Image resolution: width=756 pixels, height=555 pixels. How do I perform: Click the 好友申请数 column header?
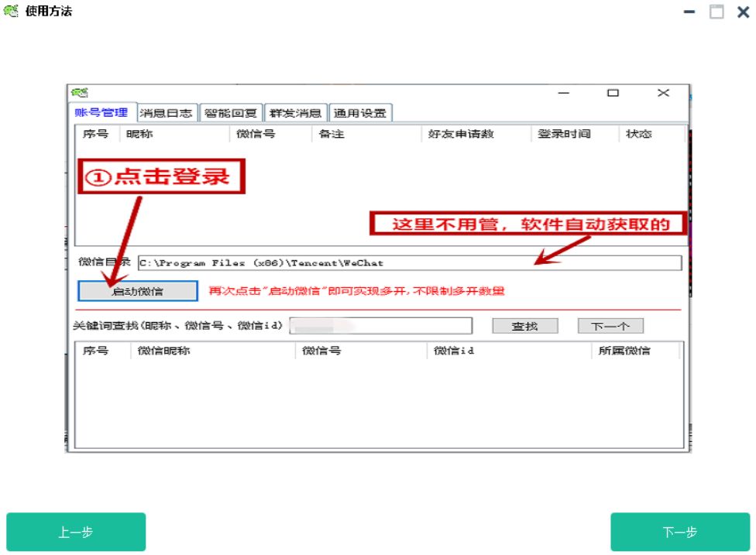[461, 134]
